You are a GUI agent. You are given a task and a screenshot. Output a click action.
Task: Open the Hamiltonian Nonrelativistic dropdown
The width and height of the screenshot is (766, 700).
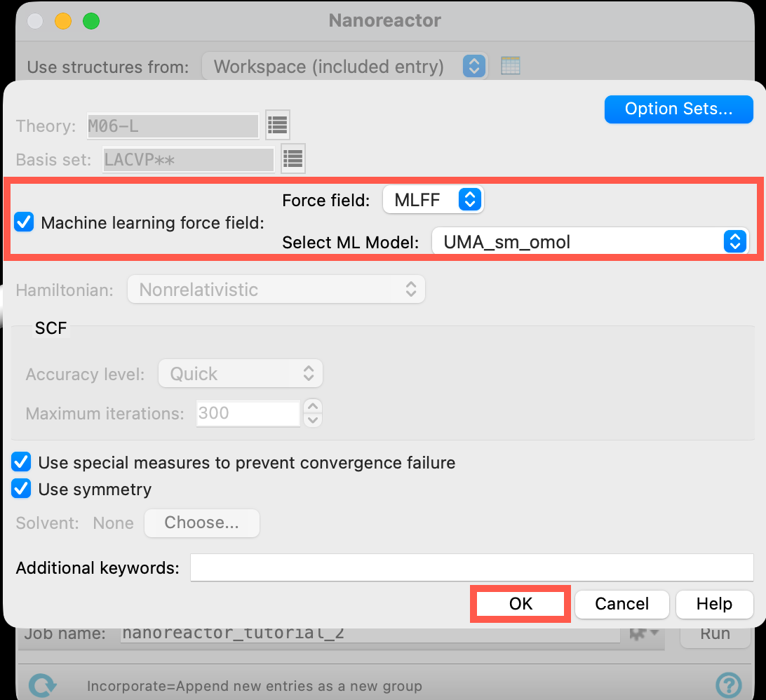pyautogui.click(x=276, y=289)
